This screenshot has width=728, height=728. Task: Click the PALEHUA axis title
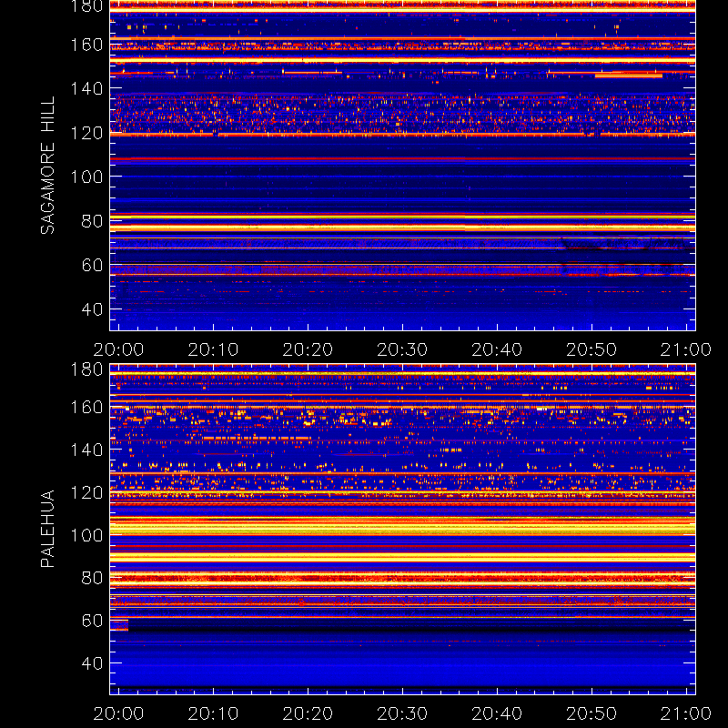[x=47, y=529]
